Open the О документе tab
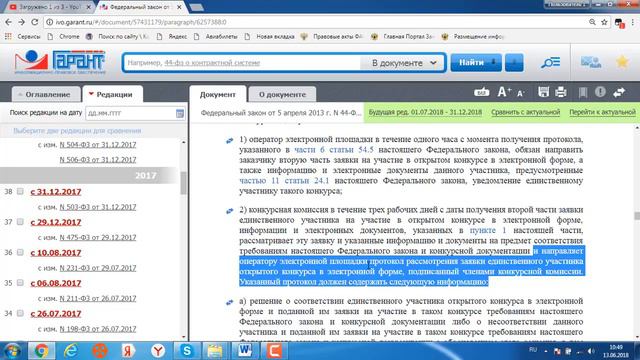Viewport: 640px width, 360px height. coord(282,95)
